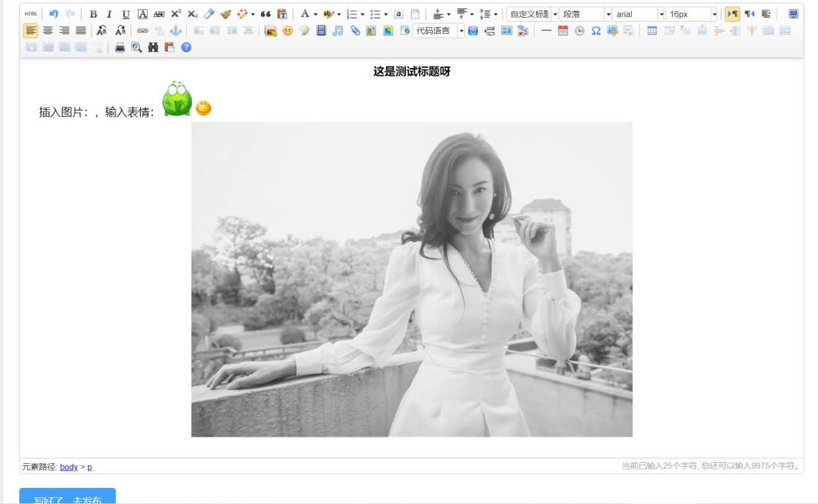Click the small yellow smiley in editor content
Image resolution: width=818 pixels, height=504 pixels.
(204, 109)
